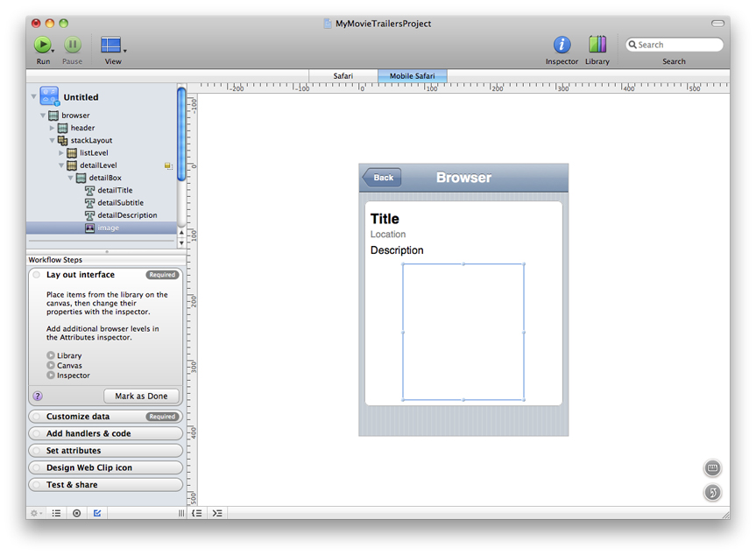Image resolution: width=756 pixels, height=555 pixels.
Task: Select the Mobile Safari tab
Action: click(x=412, y=76)
